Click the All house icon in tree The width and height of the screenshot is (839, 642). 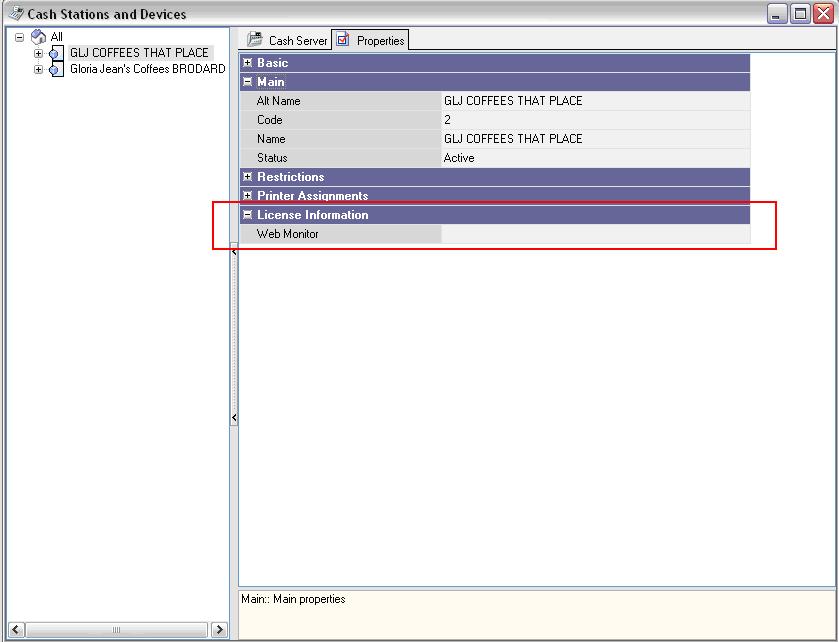click(39, 37)
